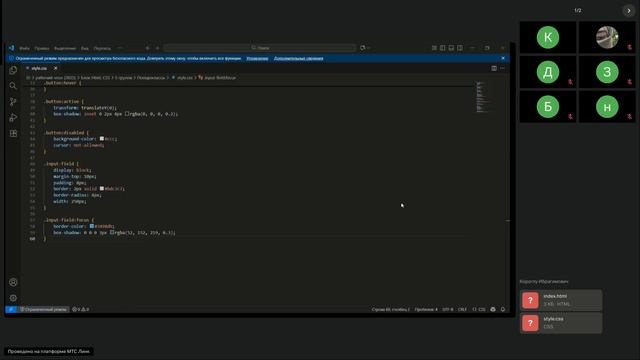Click the Ограниченный режим status bar button
640x360 pixels.
tap(43, 309)
